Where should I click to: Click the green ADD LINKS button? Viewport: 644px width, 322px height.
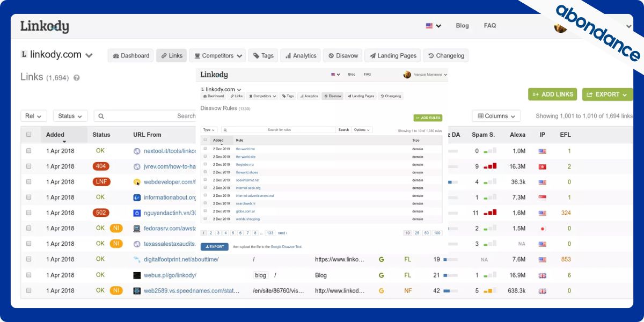[x=552, y=94]
